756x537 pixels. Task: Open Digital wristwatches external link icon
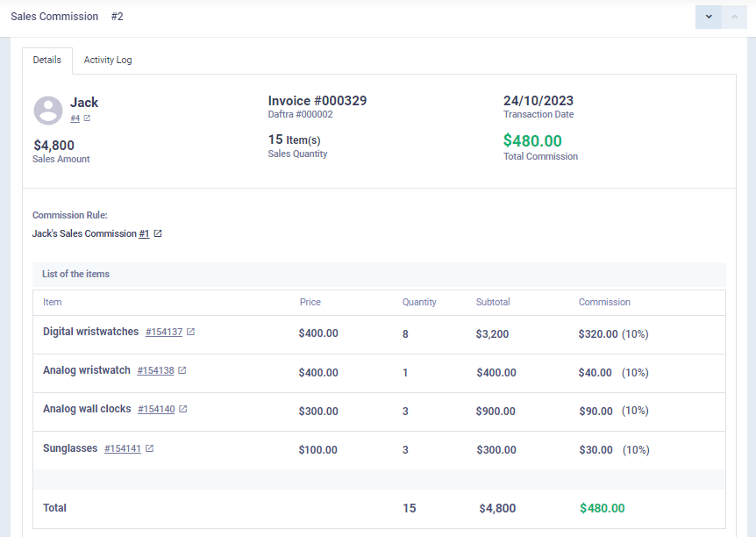(x=190, y=332)
